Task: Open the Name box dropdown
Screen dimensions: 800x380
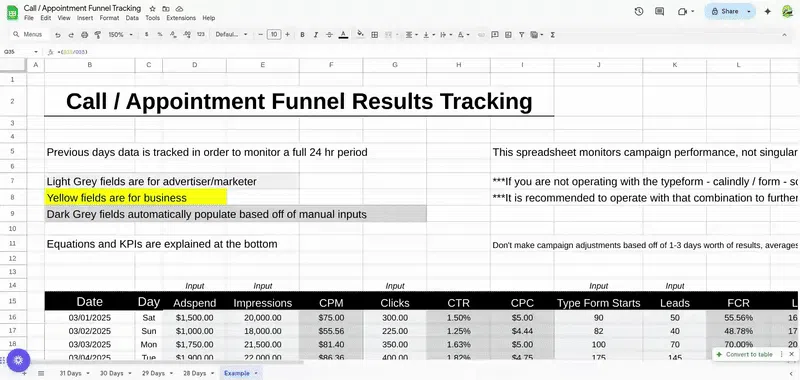Action: (x=36, y=52)
